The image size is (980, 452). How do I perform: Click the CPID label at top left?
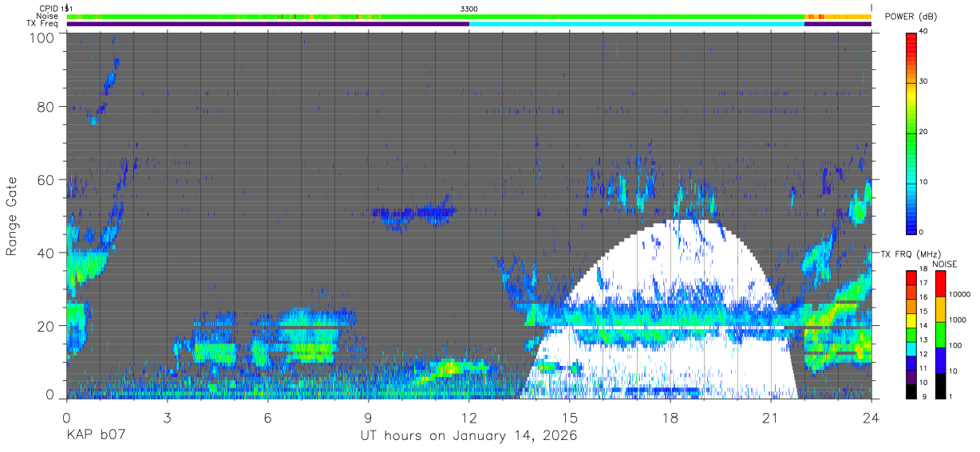[48, 9]
